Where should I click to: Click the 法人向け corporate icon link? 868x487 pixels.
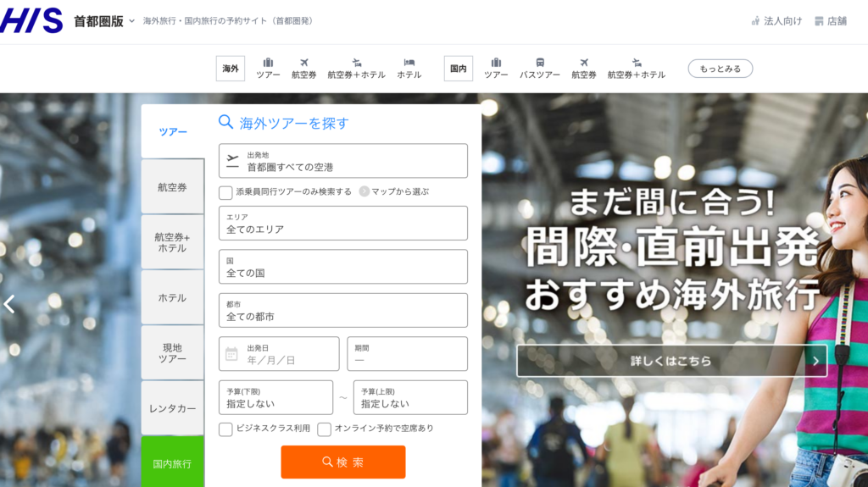click(x=755, y=21)
